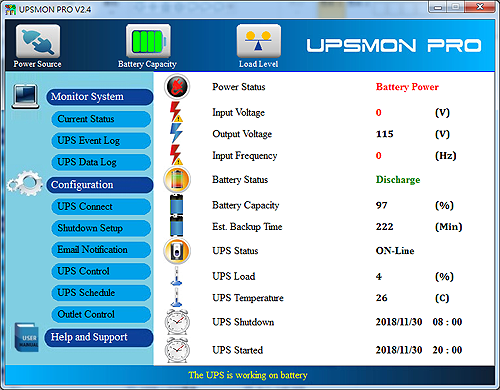Click the green Discharge status text
The width and height of the screenshot is (500, 390).
(398, 180)
